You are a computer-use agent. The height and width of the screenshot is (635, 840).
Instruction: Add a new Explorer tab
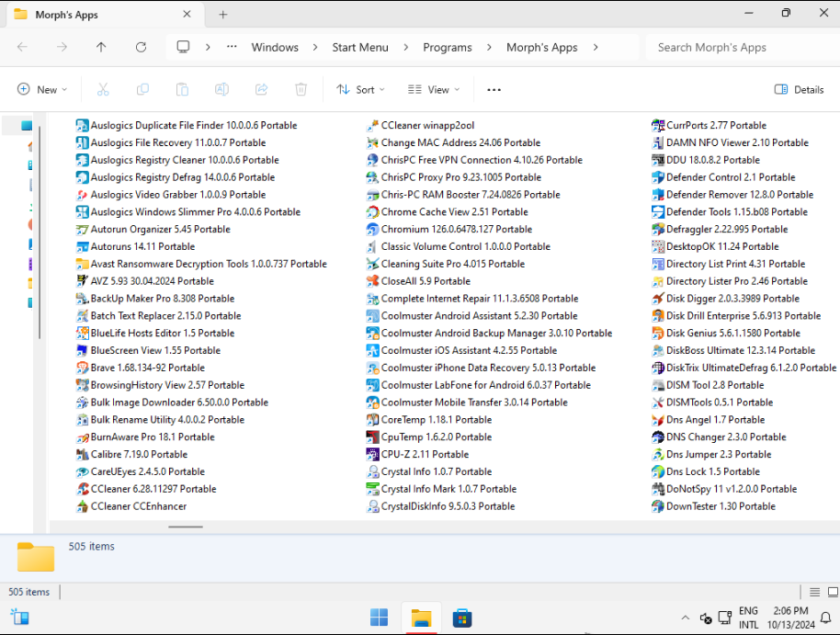tap(222, 15)
